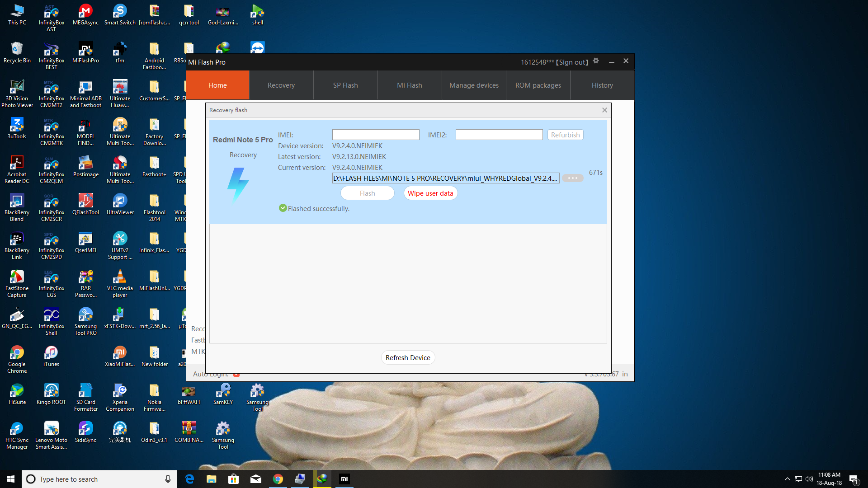Viewport: 868px width, 488px height.
Task: Open MEGAsync desktop icon
Action: [85, 15]
